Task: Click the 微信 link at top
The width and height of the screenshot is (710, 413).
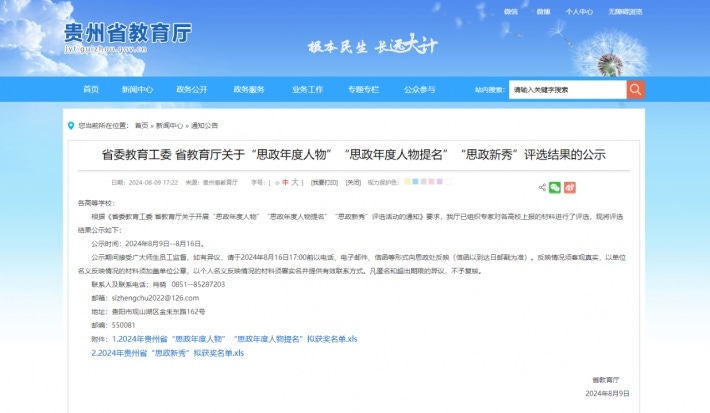Action: click(x=511, y=12)
